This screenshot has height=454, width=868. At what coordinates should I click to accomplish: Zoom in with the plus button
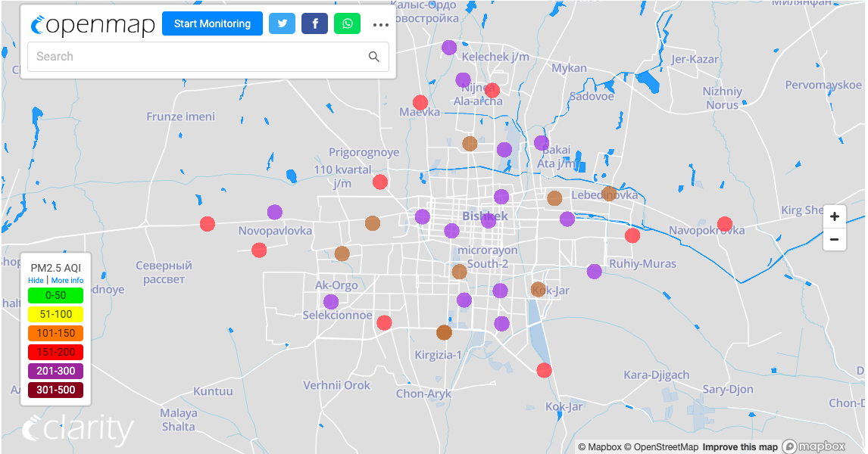(834, 216)
